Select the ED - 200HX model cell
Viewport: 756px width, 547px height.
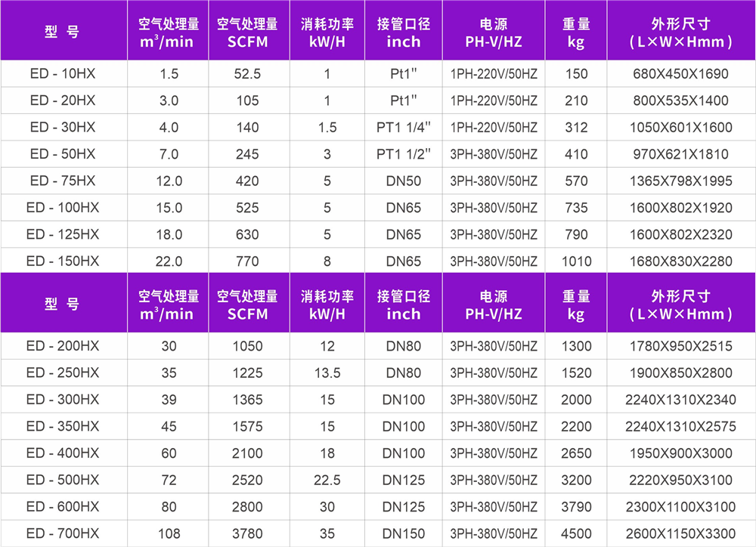coord(63,347)
